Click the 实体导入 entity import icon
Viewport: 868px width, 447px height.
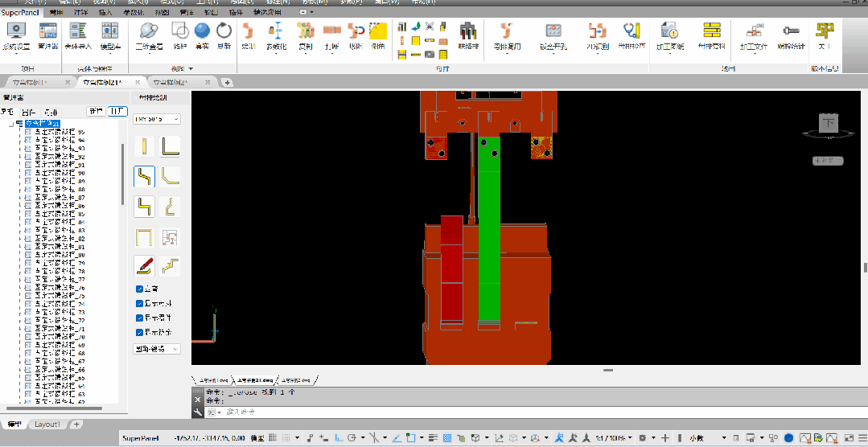78,31
